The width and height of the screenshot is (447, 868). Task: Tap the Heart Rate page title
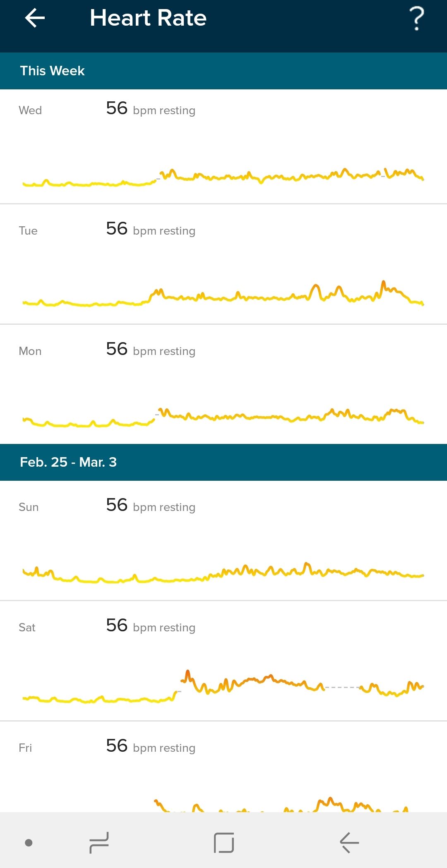click(x=148, y=19)
